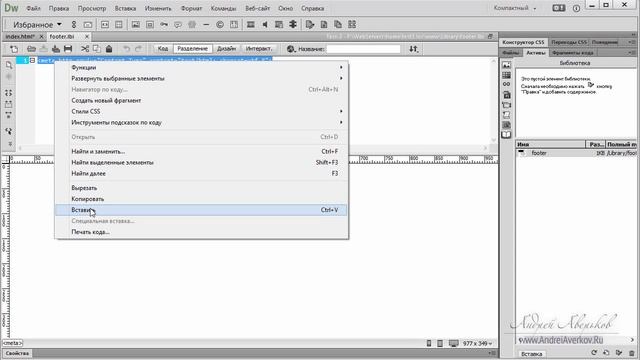Switch to Фрагменты кода panel tab
Image resolution: width=640 pixels, height=360 pixels.
[572, 53]
